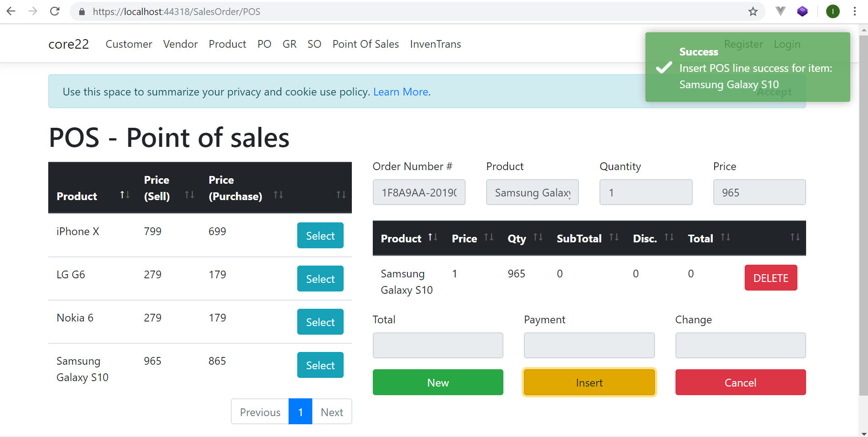Sort order lines by Product column
Image resolution: width=868 pixels, height=437 pixels.
(x=408, y=238)
